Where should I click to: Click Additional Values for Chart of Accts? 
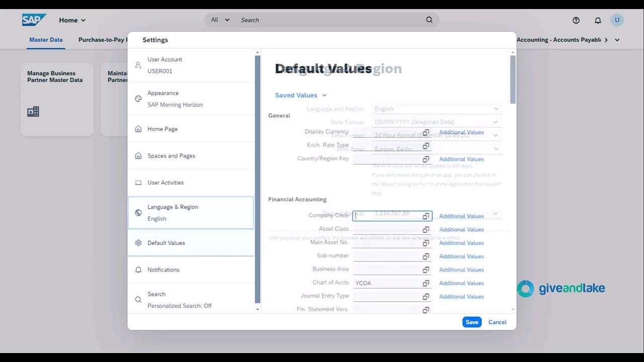461,283
